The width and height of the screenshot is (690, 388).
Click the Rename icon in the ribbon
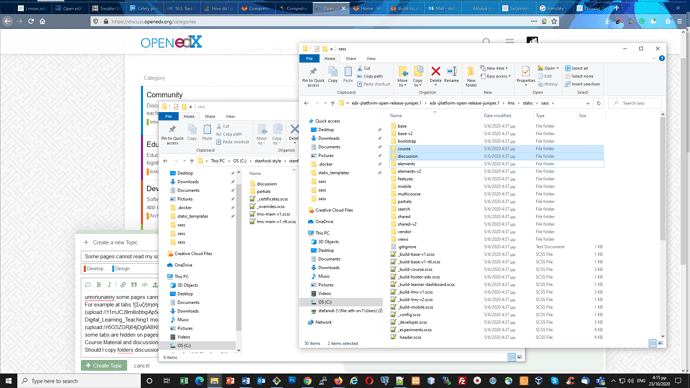coord(451,74)
